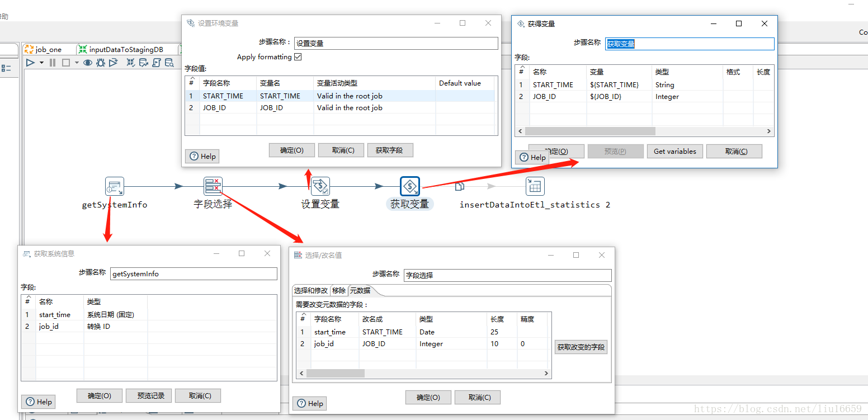Viewport: 868px width, 420px height.
Task: Explore database with the magnifier toolbar icon
Action: 169,63
